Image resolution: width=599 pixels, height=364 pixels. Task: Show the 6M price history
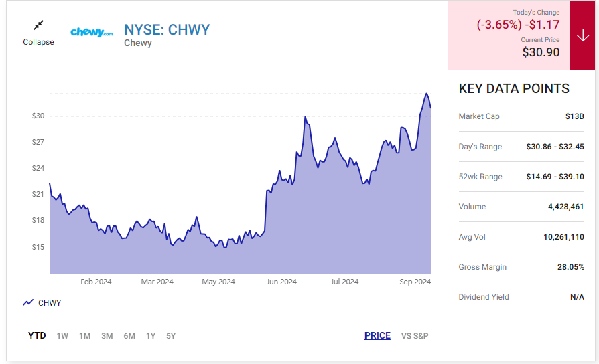pyautogui.click(x=129, y=335)
